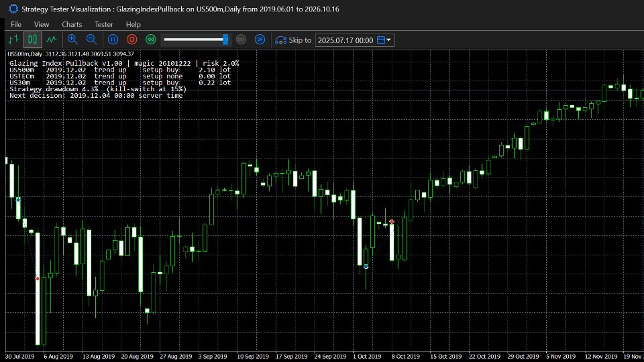The width and height of the screenshot is (644, 362).
Task: Zoom out of the chart
Action: [x=92, y=40]
